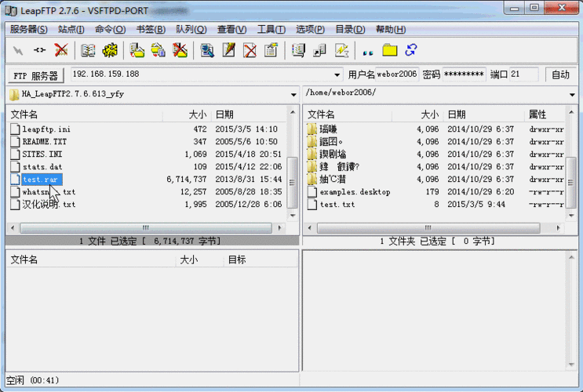Expand the /home/webor2006/ remote path dropdown
This screenshot has height=392, width=583.
(x=572, y=95)
